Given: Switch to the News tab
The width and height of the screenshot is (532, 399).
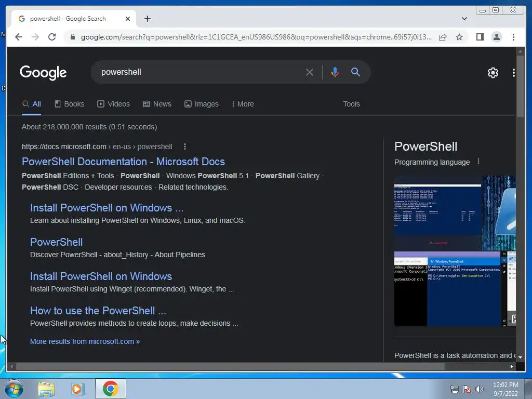Looking at the screenshot, I should coord(157,104).
